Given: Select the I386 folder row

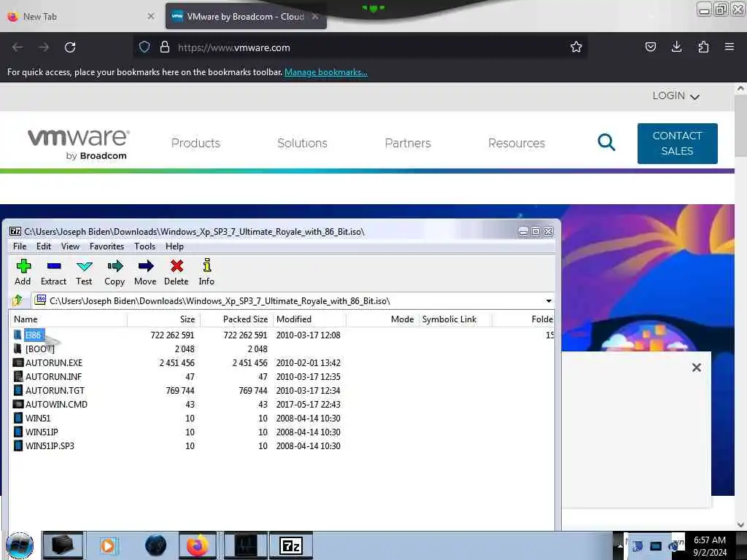Looking at the screenshot, I should (x=281, y=335).
